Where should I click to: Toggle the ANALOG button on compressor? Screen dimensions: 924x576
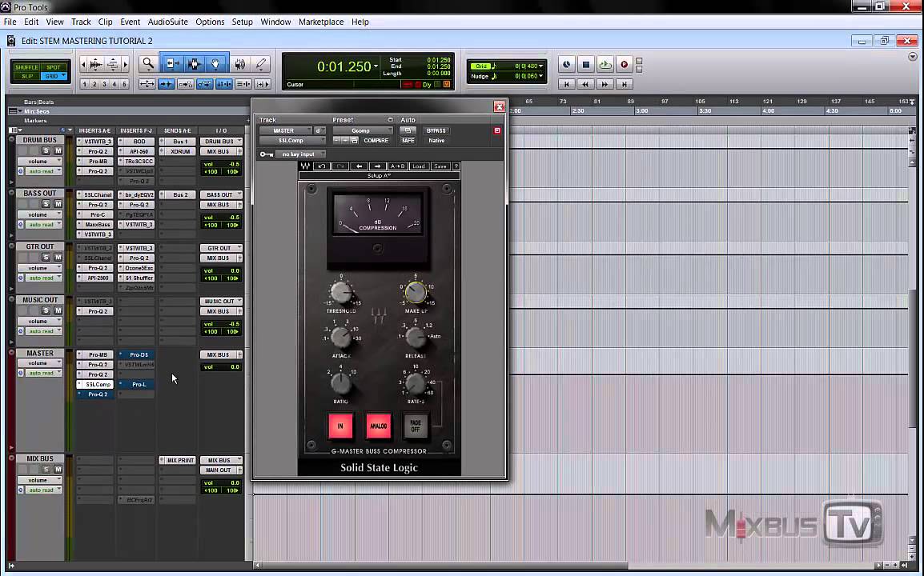pyautogui.click(x=378, y=426)
